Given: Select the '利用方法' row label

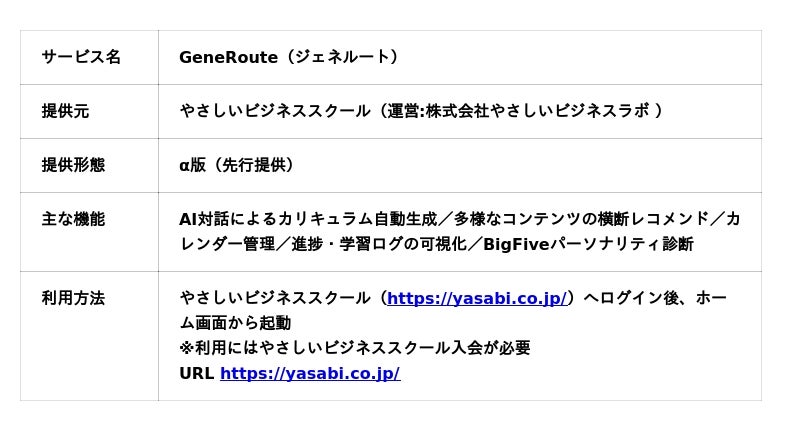Looking at the screenshot, I should [x=73, y=298].
